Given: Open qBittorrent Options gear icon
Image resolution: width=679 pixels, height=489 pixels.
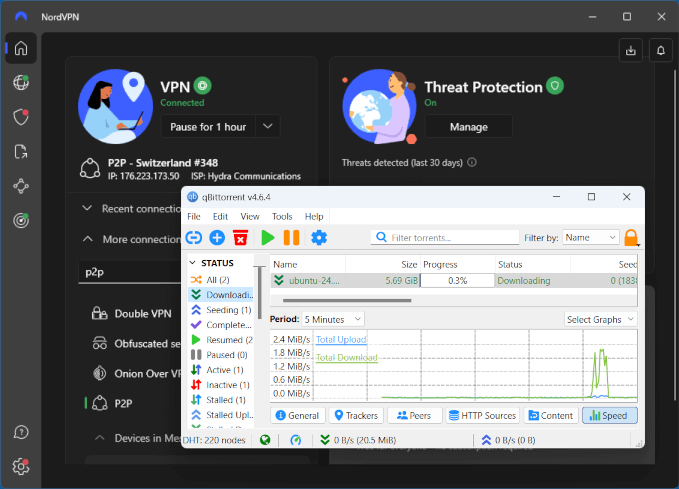Looking at the screenshot, I should [319, 237].
